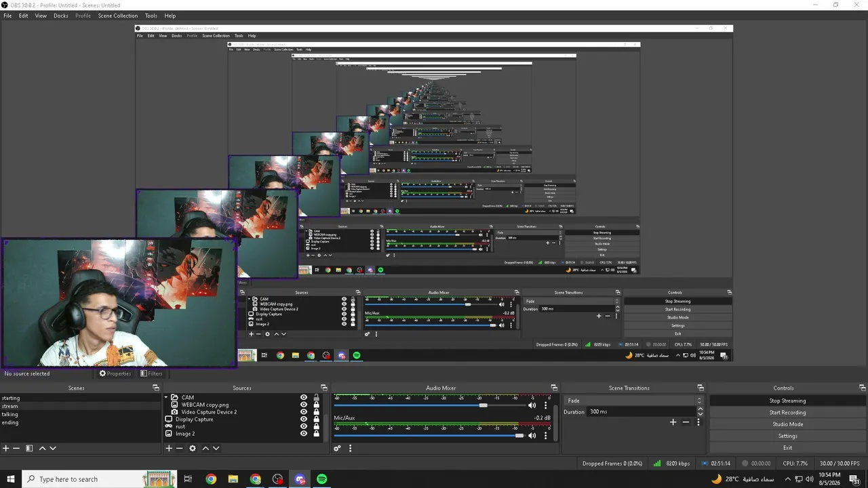The image size is (868, 488).
Task: Enable Studio Mode
Action: coord(787,424)
